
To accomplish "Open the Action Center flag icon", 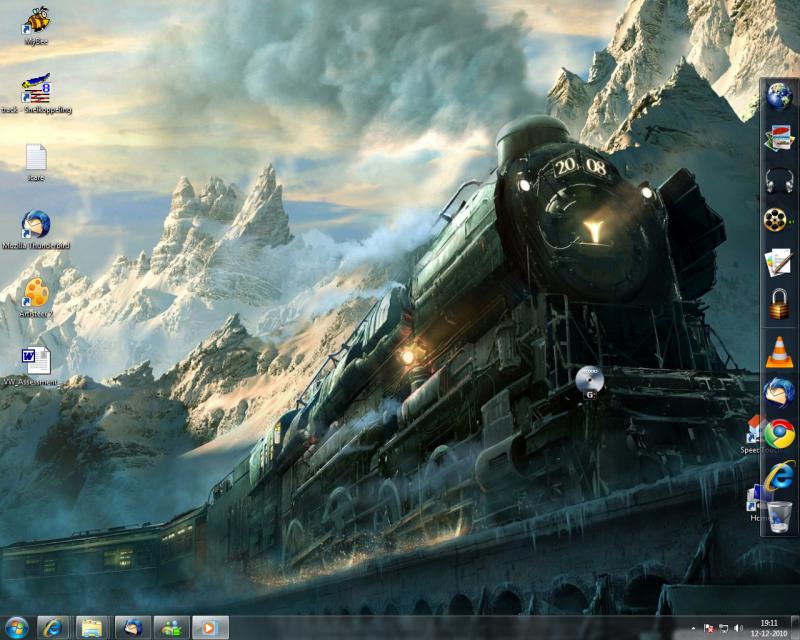I will [x=709, y=628].
